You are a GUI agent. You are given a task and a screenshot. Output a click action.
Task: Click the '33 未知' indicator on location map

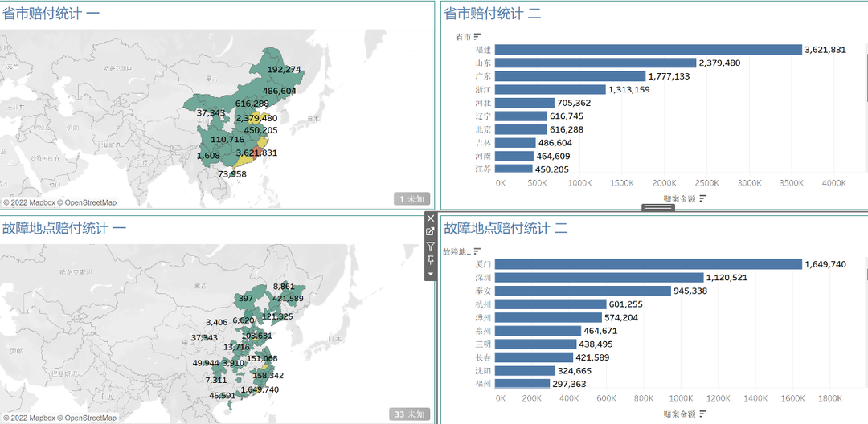410,414
